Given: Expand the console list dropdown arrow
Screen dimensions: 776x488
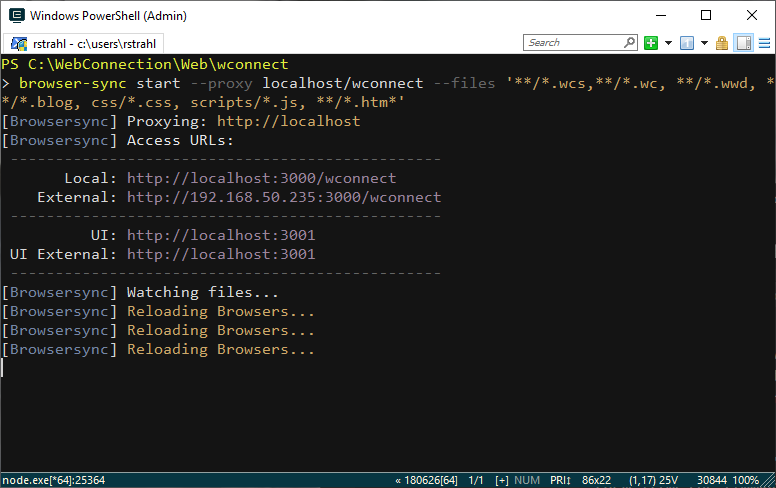Looking at the screenshot, I should (x=704, y=43).
